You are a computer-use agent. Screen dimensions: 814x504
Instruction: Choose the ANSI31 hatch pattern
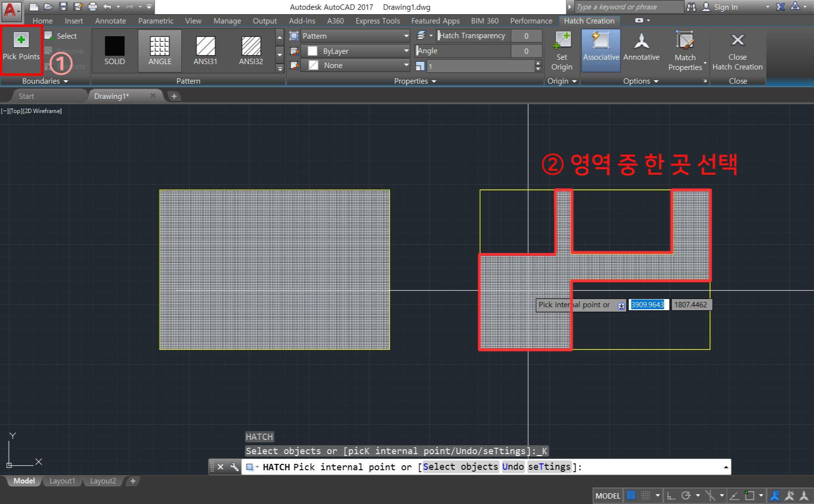[x=205, y=51]
